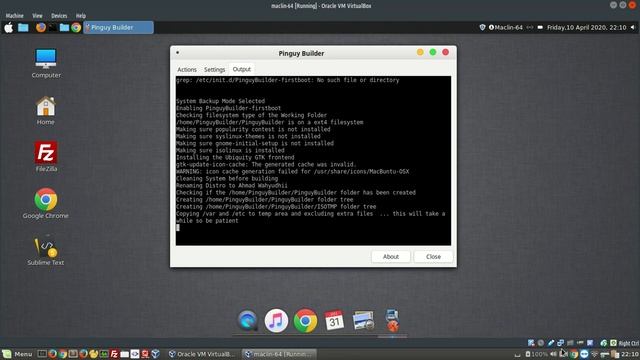Open the VirtualBox Help menu
Screen dimensions: 640x360
click(x=81, y=16)
